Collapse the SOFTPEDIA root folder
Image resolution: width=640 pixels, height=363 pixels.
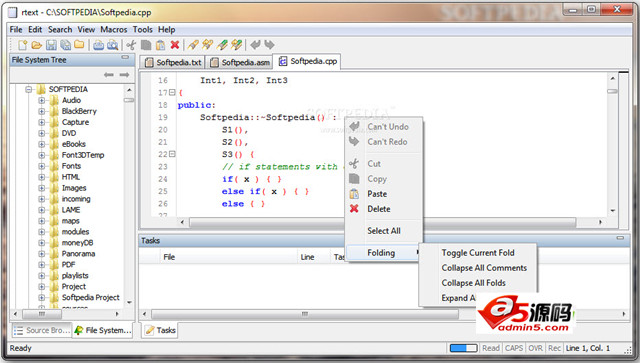pyautogui.click(x=29, y=89)
